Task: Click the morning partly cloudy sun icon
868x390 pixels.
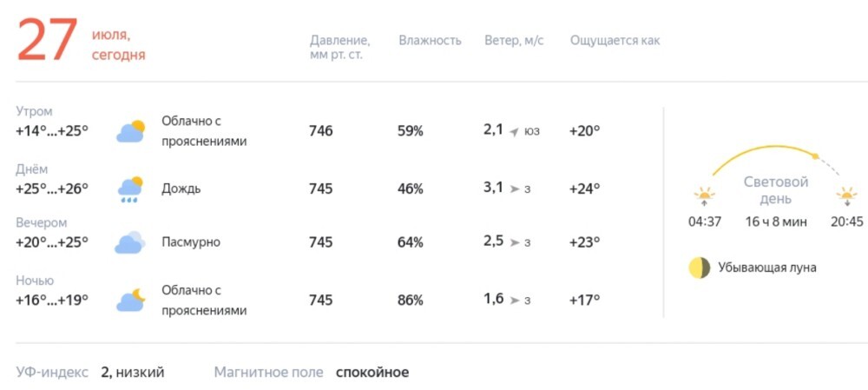Action: [131, 131]
